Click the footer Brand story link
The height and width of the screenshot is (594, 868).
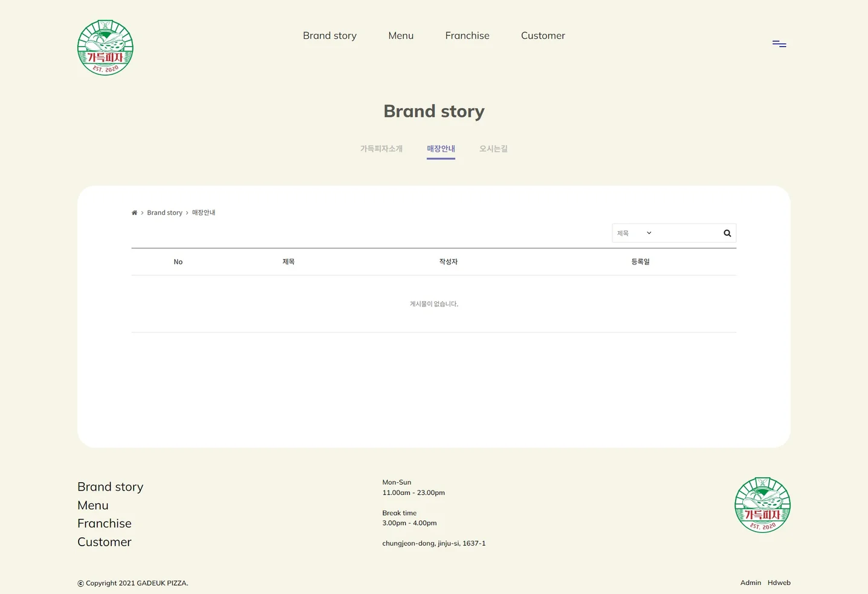pos(110,487)
